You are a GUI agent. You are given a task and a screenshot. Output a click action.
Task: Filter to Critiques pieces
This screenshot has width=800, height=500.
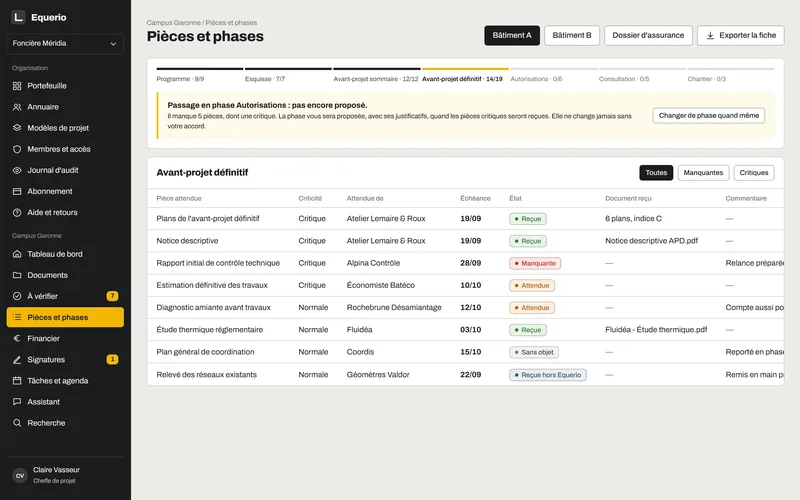click(754, 172)
